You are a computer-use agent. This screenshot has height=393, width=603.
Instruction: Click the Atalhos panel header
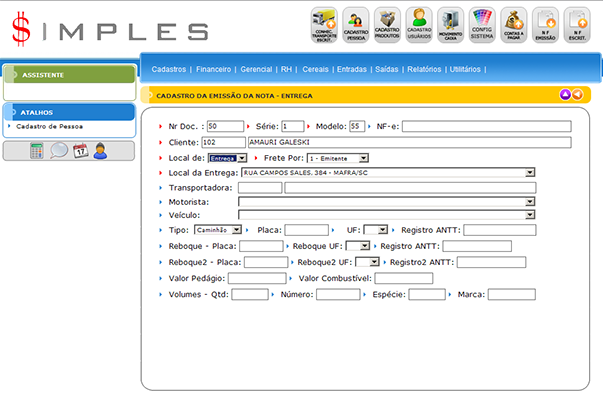coord(70,112)
